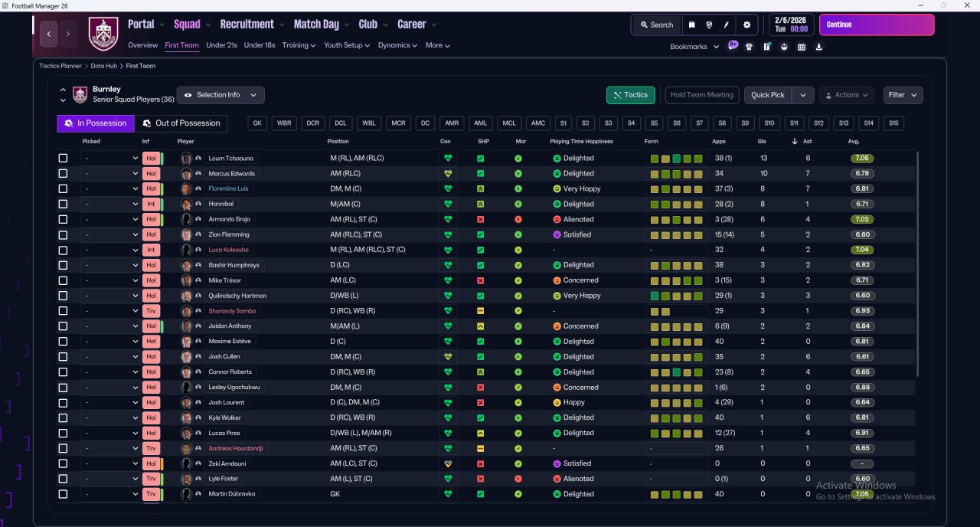Expand the Quick Pick arrow dropdown
The height and width of the screenshot is (527, 980).
click(x=802, y=95)
